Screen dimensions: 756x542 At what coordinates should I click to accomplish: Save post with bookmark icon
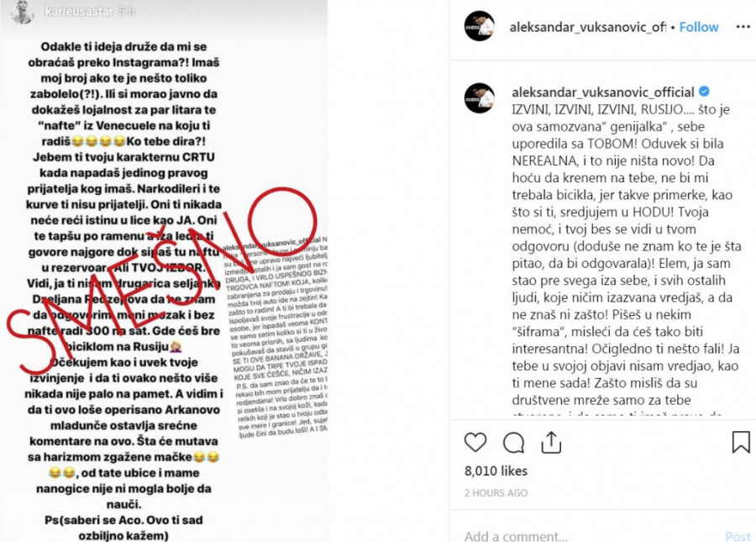(x=741, y=442)
